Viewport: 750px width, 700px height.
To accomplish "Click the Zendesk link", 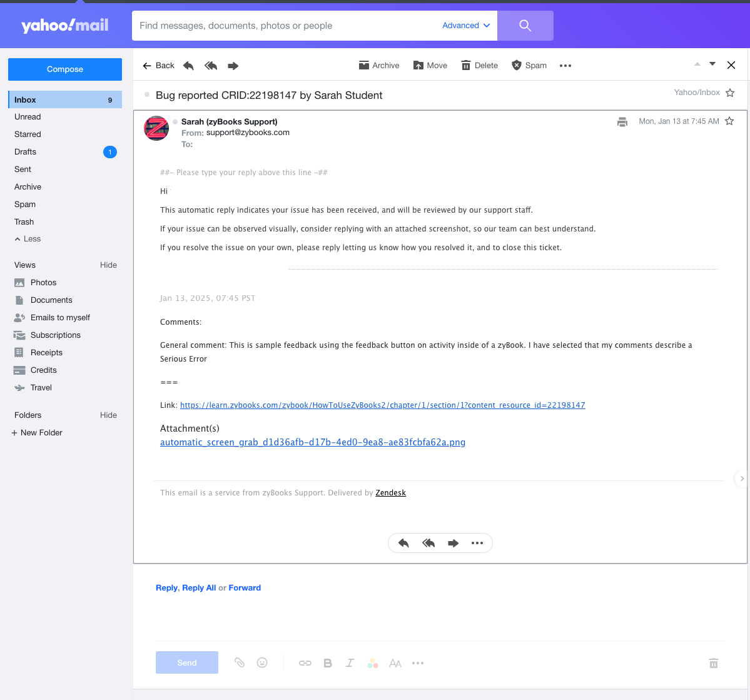I will (x=391, y=493).
